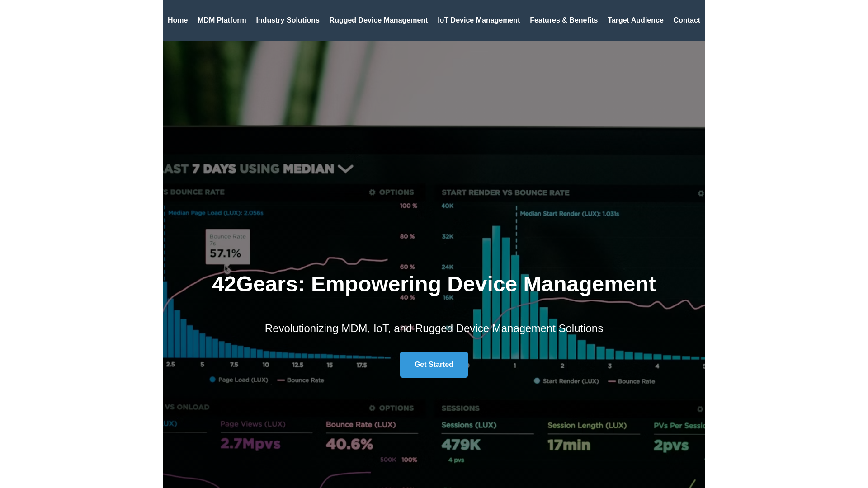
Task: Click the Start Render (LUX) legend marker
Action: point(537,381)
